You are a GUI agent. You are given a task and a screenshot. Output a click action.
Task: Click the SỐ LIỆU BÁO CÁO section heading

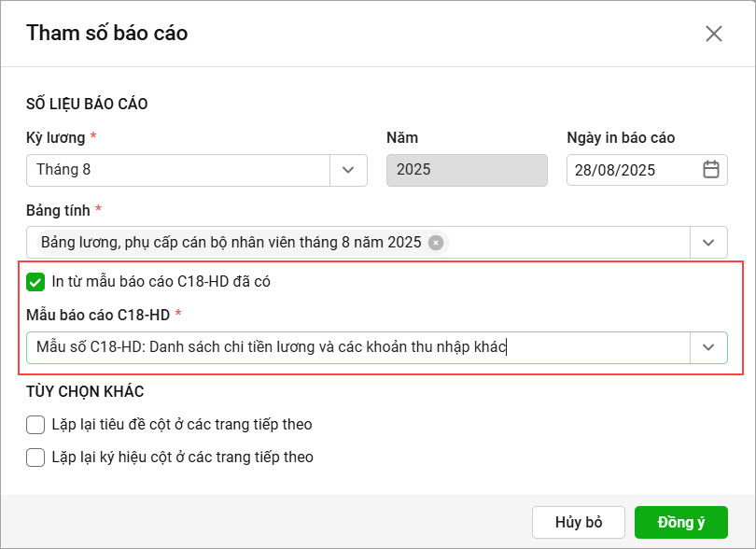[x=87, y=104]
